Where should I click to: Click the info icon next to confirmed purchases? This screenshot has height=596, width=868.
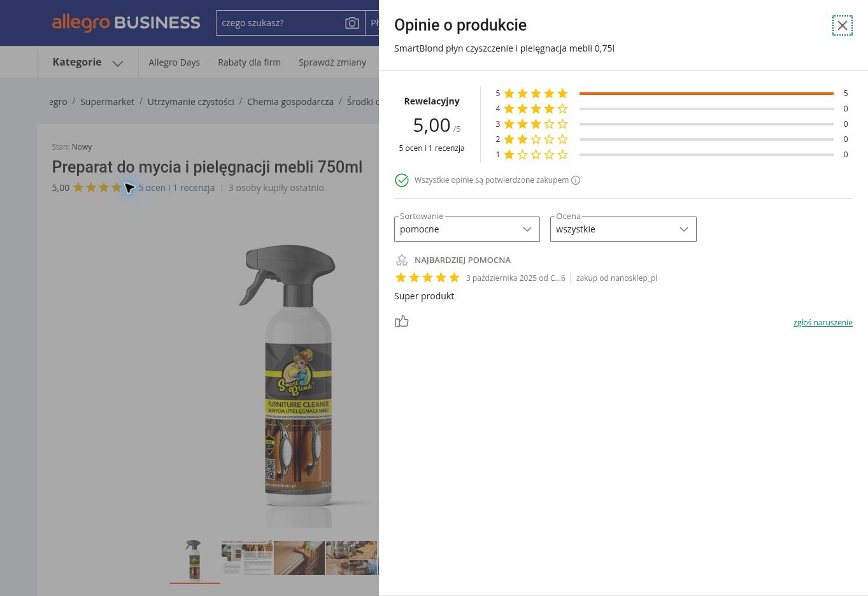(576, 180)
